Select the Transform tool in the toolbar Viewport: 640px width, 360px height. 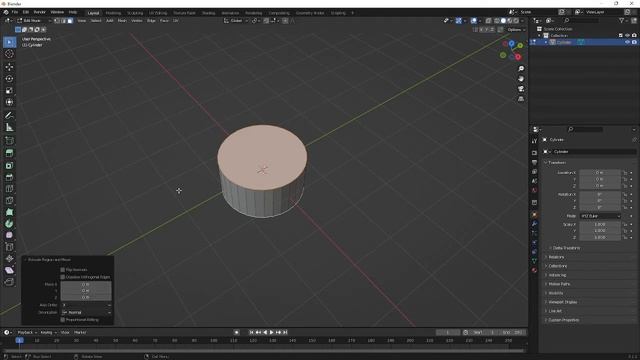click(x=9, y=102)
